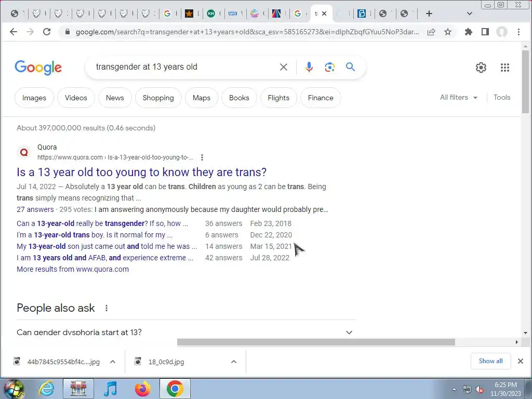This screenshot has width=532, height=399.
Task: Expand All filters dropdown
Action: pos(459,97)
